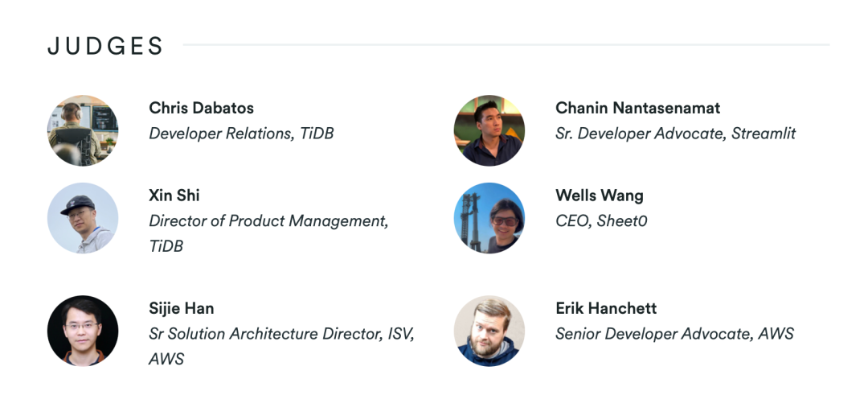The image size is (868, 420).
Task: Click the JUDGES section heading
Action: [105, 46]
